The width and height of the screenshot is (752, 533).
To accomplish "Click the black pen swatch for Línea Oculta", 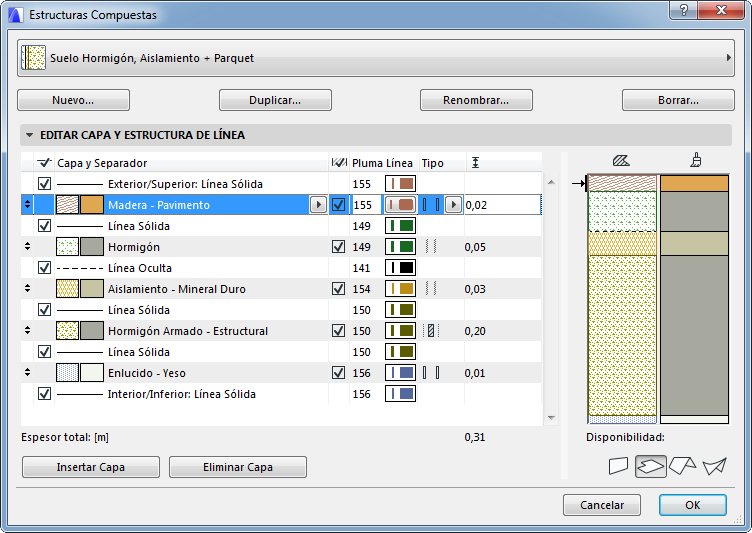I will pos(400,268).
